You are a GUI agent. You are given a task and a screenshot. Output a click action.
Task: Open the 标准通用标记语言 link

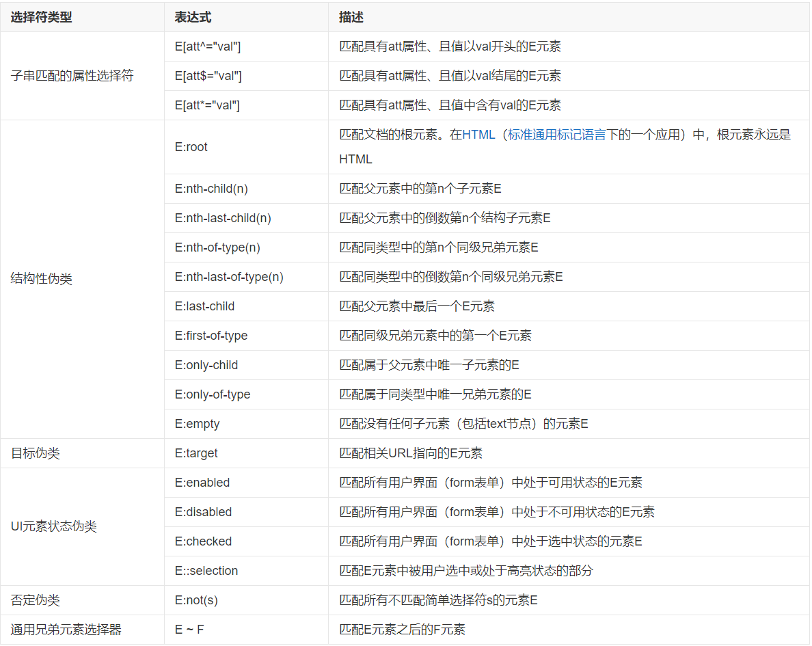click(x=556, y=135)
